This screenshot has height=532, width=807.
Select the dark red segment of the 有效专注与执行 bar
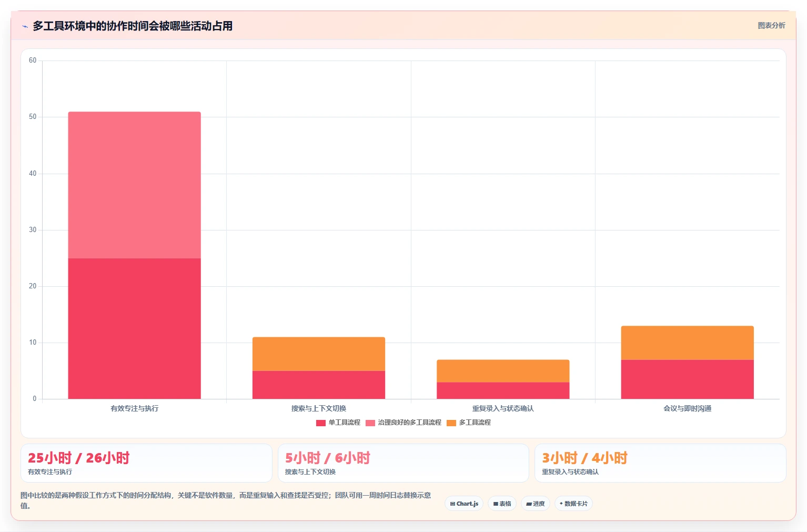(x=134, y=328)
